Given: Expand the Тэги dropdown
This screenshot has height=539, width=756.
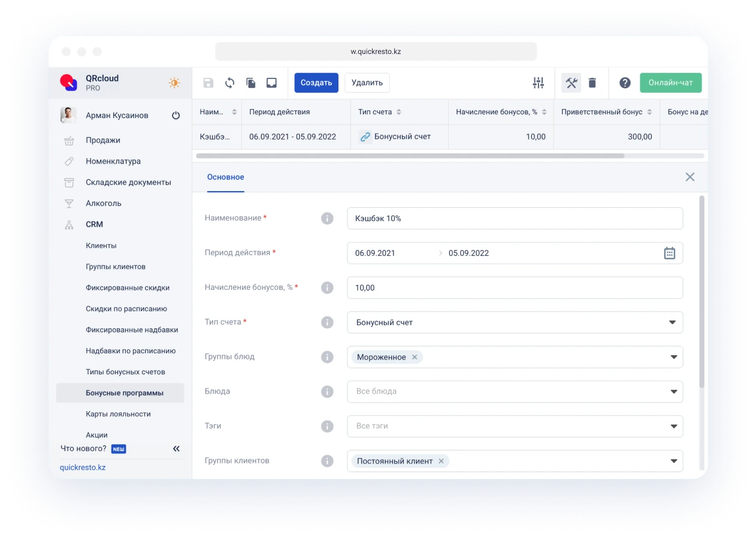Looking at the screenshot, I should coord(672,426).
